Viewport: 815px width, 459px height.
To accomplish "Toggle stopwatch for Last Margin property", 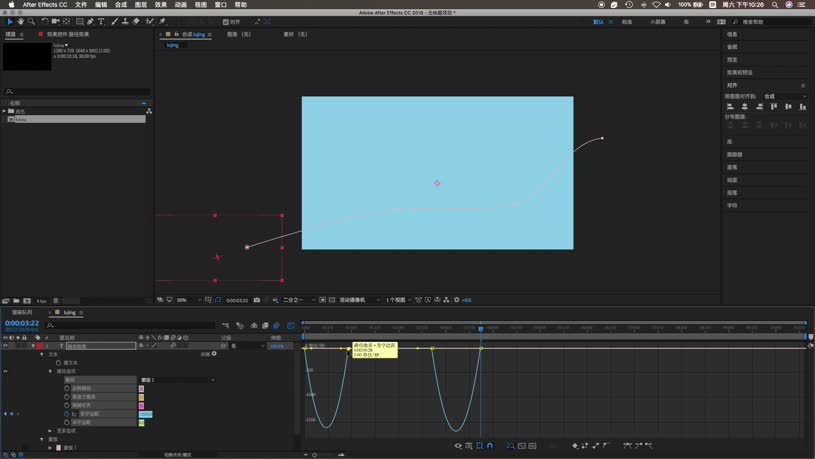I will (67, 423).
